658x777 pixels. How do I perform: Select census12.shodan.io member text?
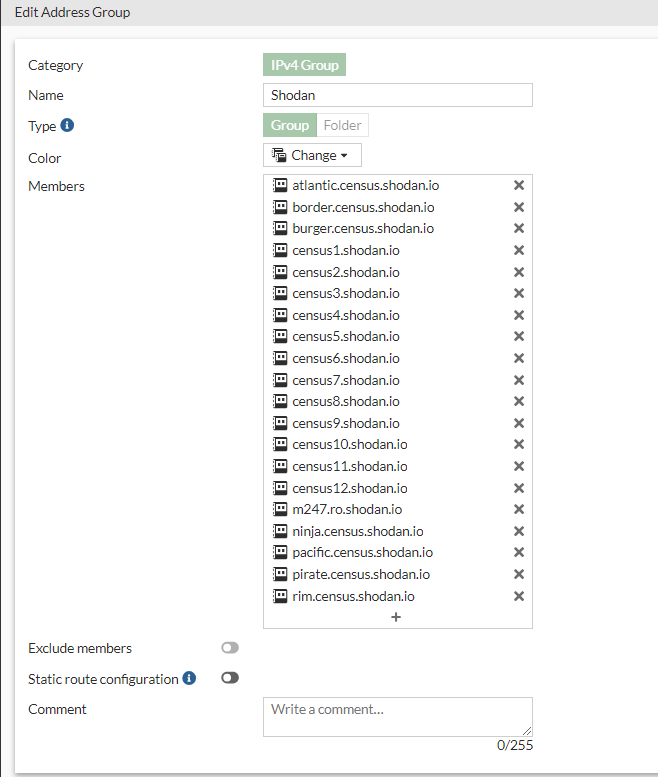(350, 488)
